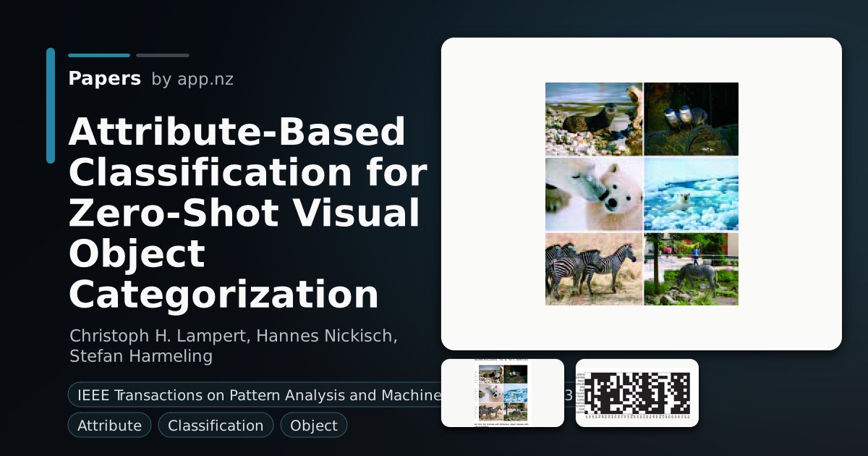This screenshot has width=868, height=456.
Task: Click the zebras image in collage
Action: (x=594, y=269)
